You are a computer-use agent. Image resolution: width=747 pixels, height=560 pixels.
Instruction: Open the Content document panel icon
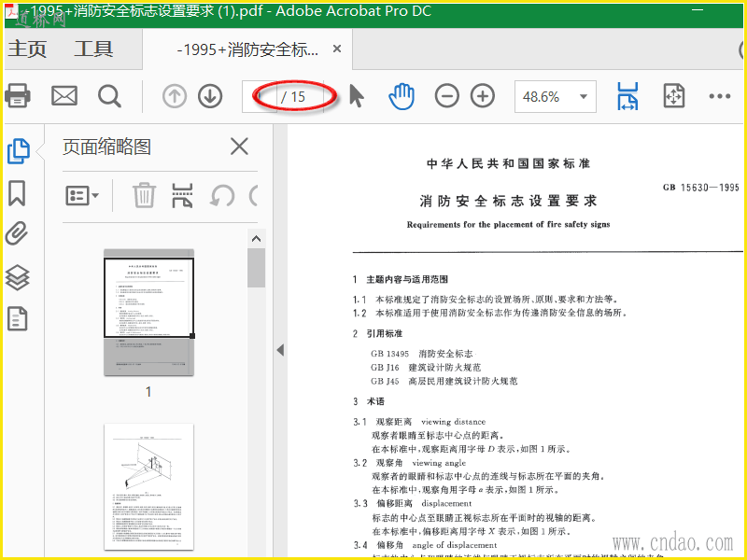17,319
